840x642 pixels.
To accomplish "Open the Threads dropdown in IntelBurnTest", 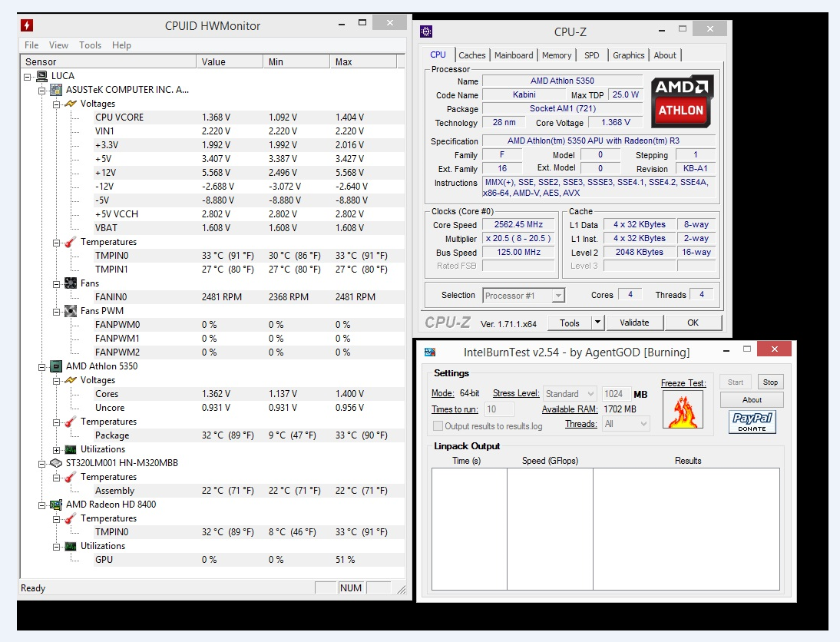I will (x=626, y=424).
